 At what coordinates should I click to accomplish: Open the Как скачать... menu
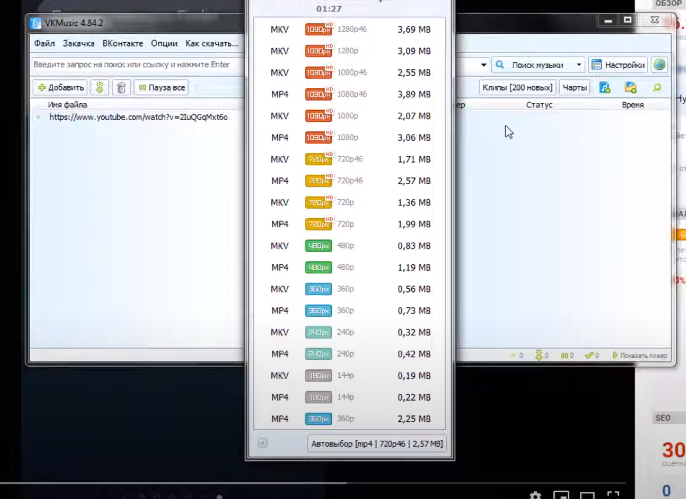point(212,43)
